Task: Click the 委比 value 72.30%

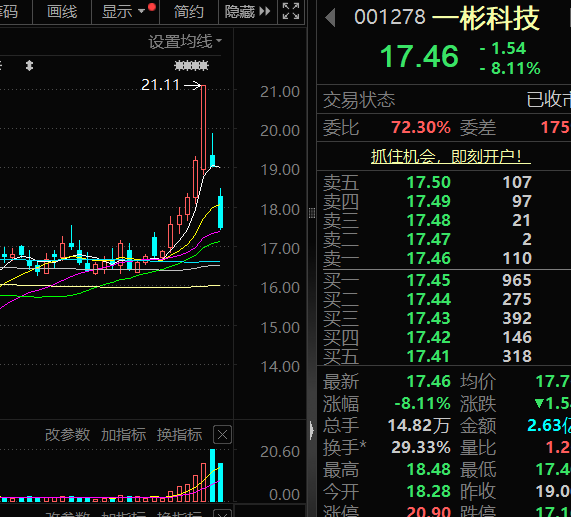Action: click(x=421, y=127)
